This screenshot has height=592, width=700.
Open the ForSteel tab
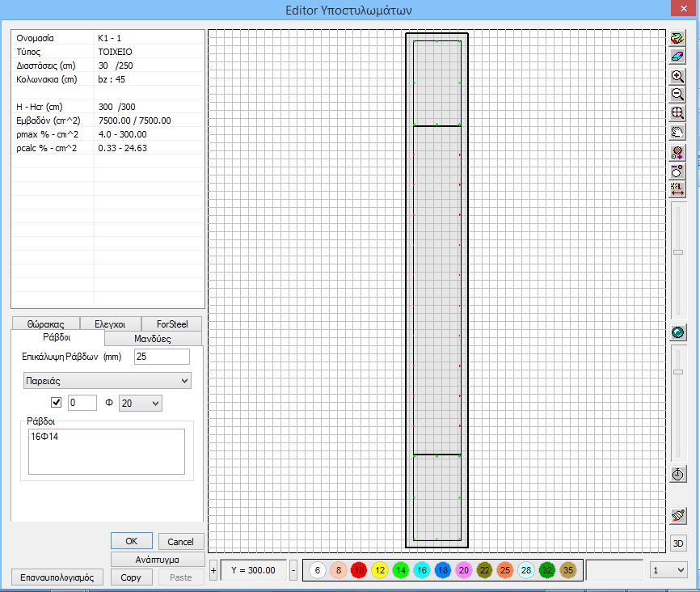tap(172, 324)
